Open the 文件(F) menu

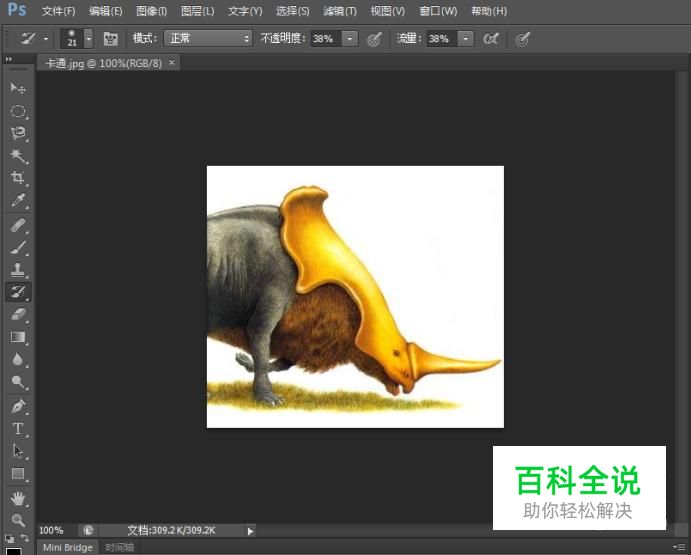click(x=58, y=11)
